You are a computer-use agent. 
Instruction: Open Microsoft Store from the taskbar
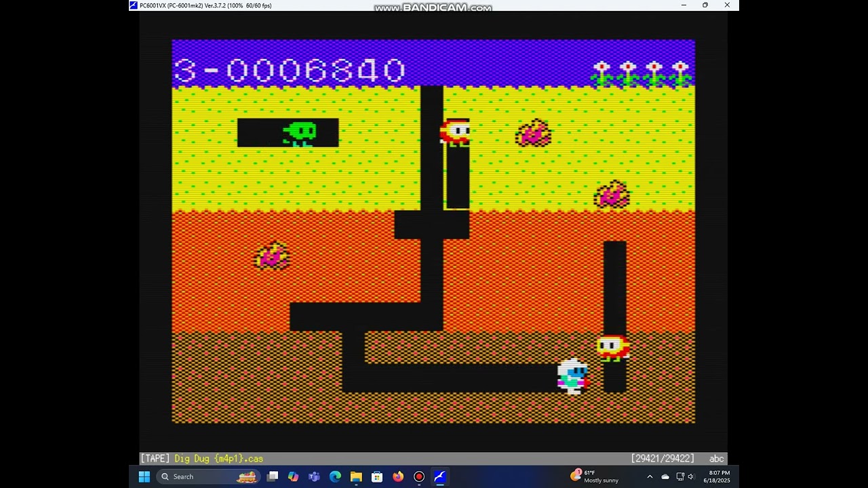point(377,476)
